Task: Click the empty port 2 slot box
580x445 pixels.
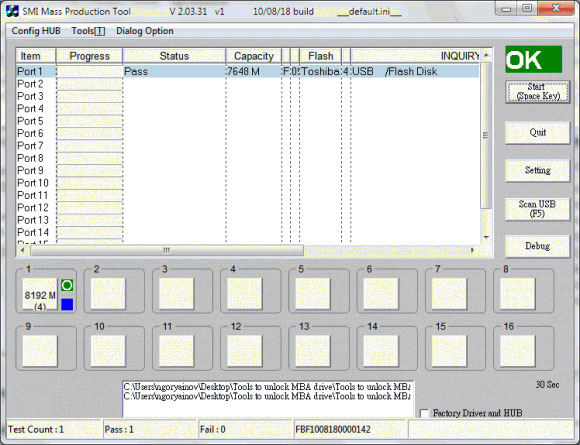Action: click(108, 294)
